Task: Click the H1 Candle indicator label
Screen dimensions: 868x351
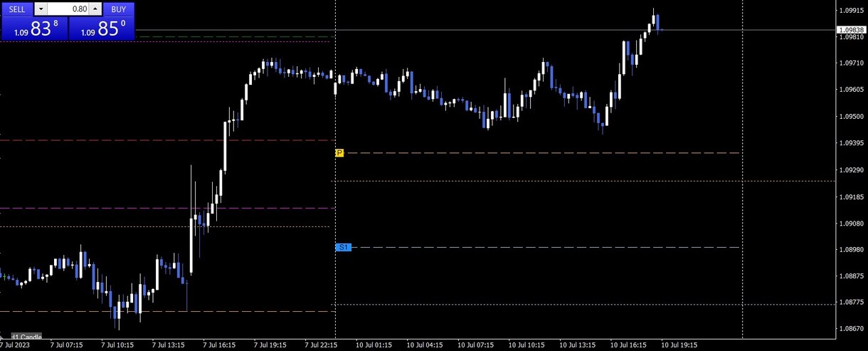Action: click(x=26, y=337)
